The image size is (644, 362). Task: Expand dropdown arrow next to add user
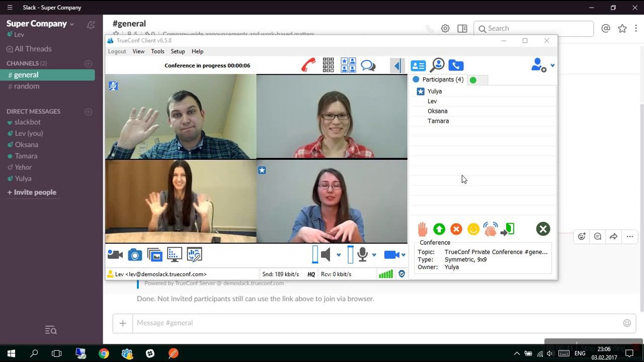552,65
